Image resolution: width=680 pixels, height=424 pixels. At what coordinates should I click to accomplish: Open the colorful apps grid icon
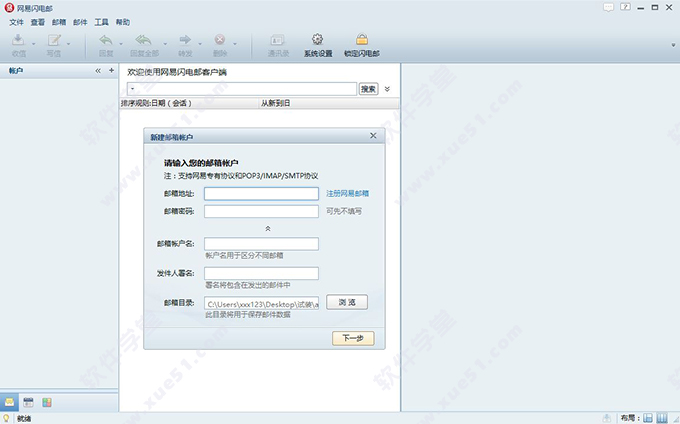tap(47, 402)
